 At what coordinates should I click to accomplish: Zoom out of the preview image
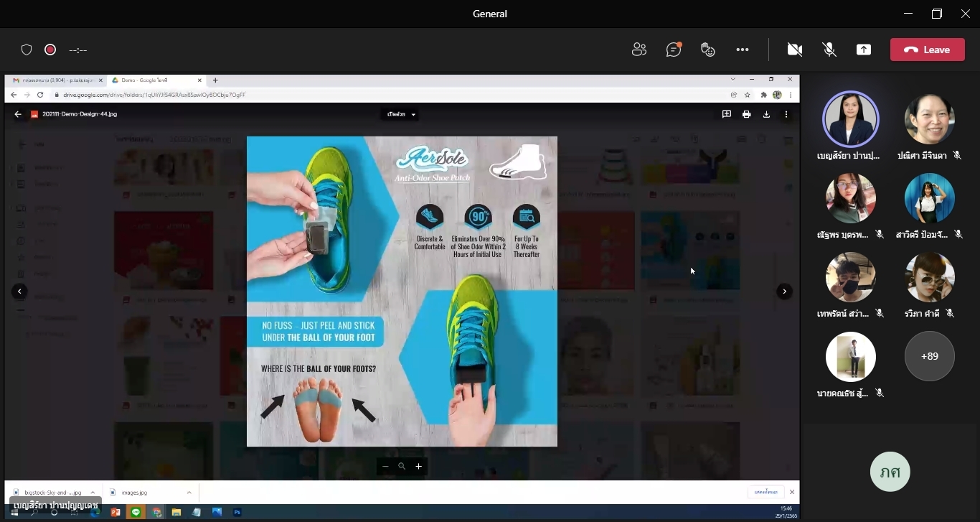[x=385, y=467]
